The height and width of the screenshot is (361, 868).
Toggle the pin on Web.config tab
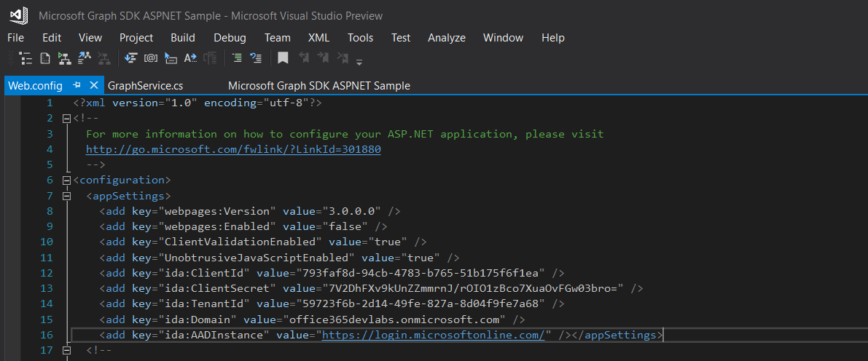tap(77, 85)
